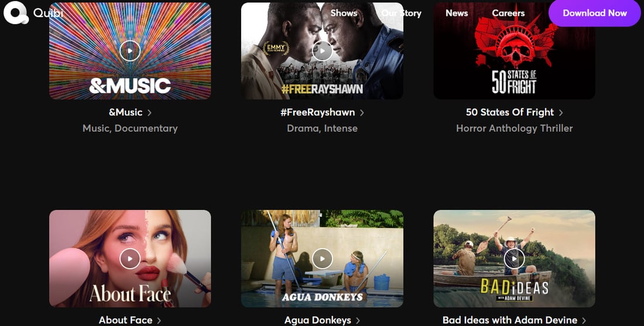Viewport: 644px width, 326px height.
Task: Open the &Music title link
Action: (x=126, y=112)
